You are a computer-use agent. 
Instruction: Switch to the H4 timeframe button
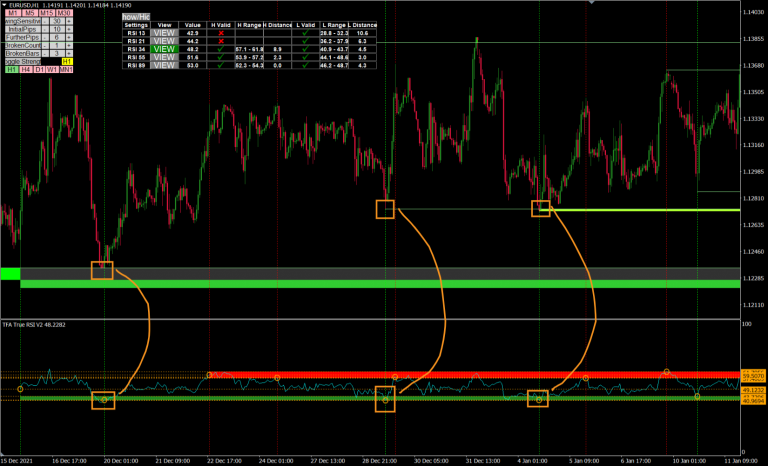tap(27, 70)
